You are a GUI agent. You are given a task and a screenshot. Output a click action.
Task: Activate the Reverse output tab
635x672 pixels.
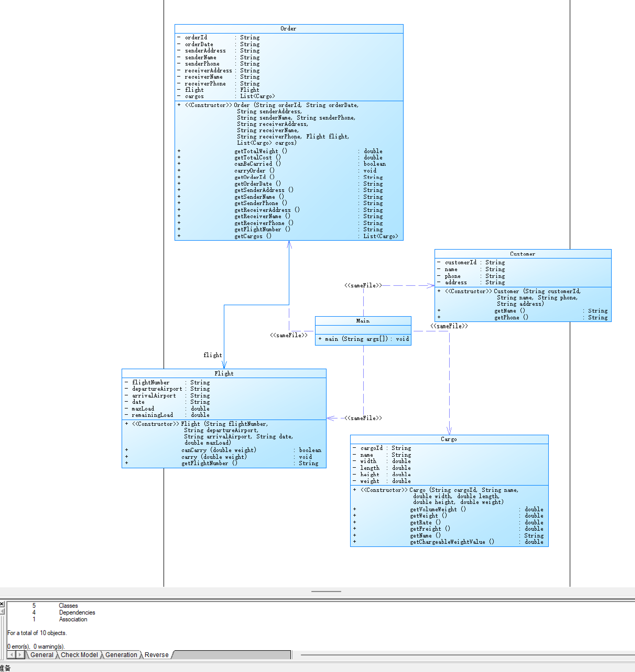pyautogui.click(x=156, y=655)
